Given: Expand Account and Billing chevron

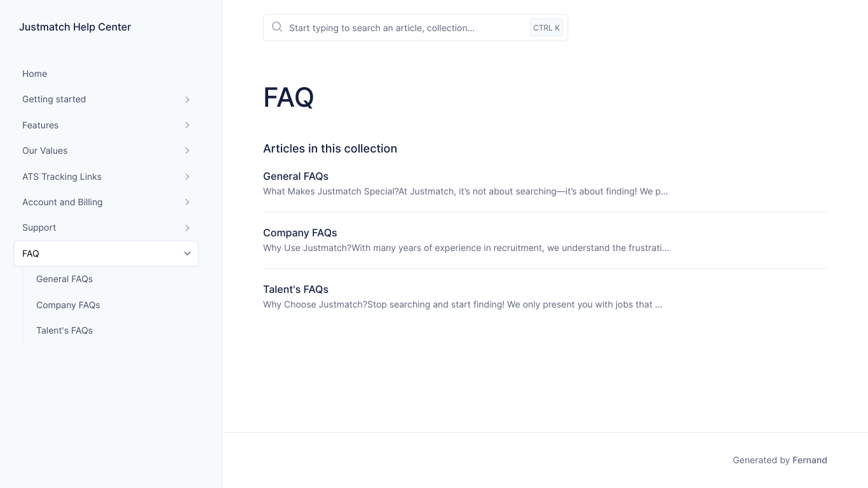Looking at the screenshot, I should [x=187, y=202].
